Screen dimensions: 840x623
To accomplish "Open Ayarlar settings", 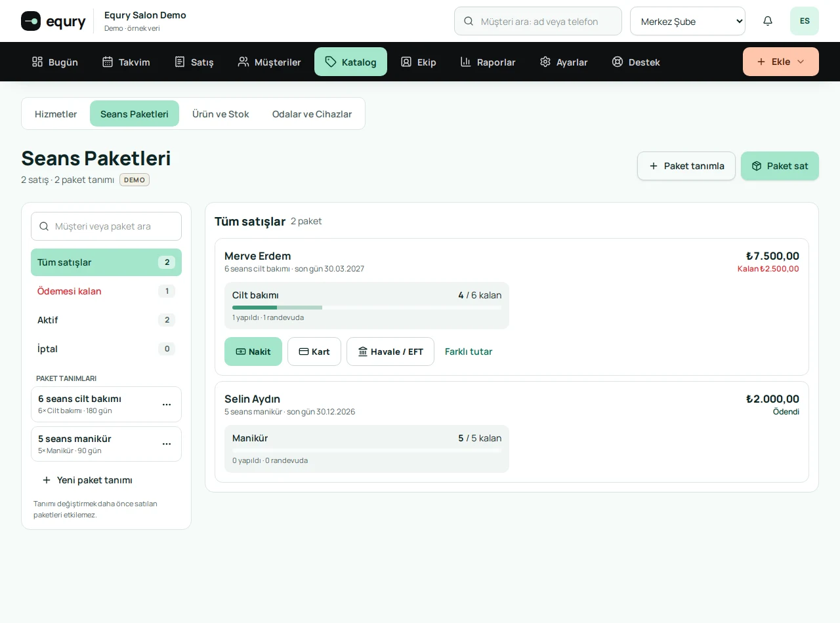I will [x=564, y=62].
